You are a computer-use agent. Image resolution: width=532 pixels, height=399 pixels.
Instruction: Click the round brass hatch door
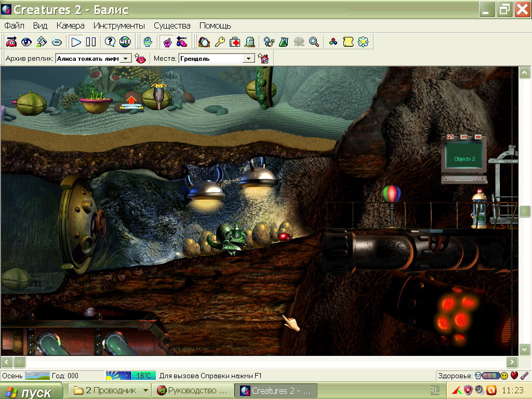tap(82, 224)
